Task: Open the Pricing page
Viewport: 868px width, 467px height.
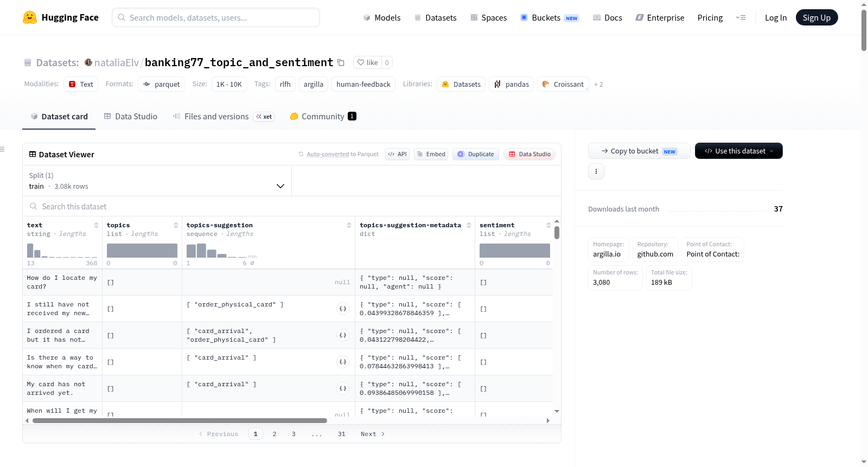Action: point(710,17)
